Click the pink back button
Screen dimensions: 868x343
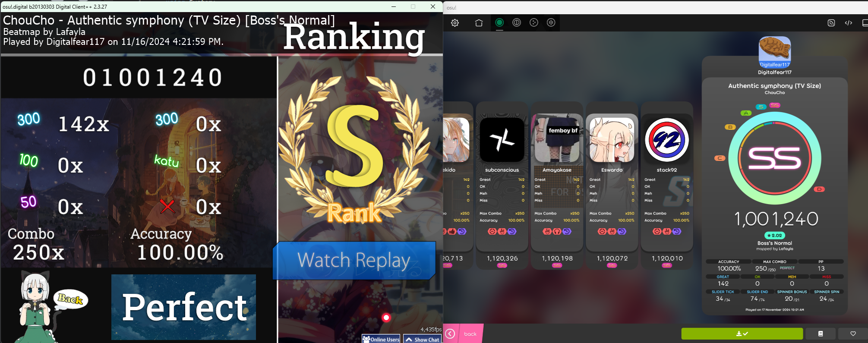coord(463,334)
